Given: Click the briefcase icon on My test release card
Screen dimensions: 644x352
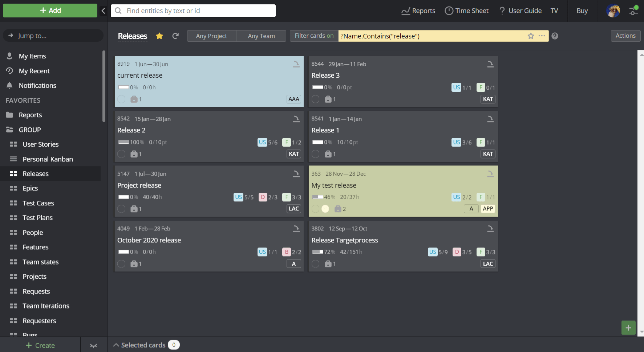Looking at the screenshot, I should tap(339, 209).
